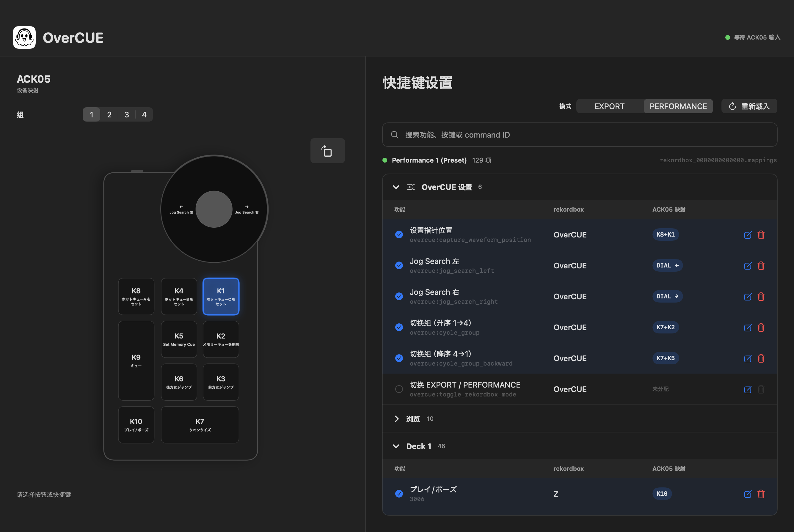Image resolution: width=794 pixels, height=532 pixels.
Task: Select the K10 プレイ/ポーズ key
Action: click(x=136, y=425)
